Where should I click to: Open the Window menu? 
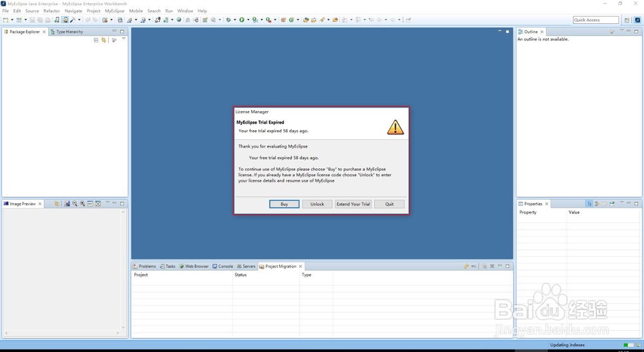185,11
